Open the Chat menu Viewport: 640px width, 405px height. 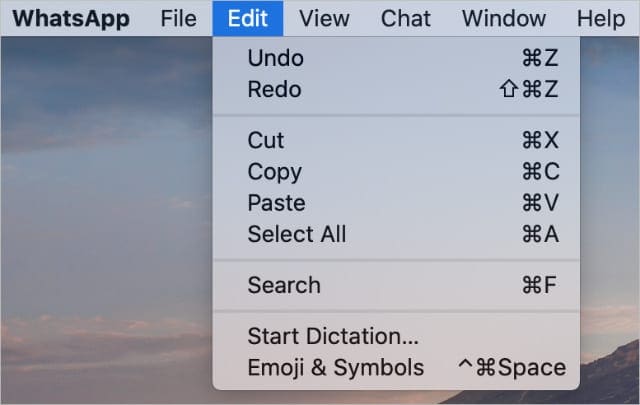(406, 18)
